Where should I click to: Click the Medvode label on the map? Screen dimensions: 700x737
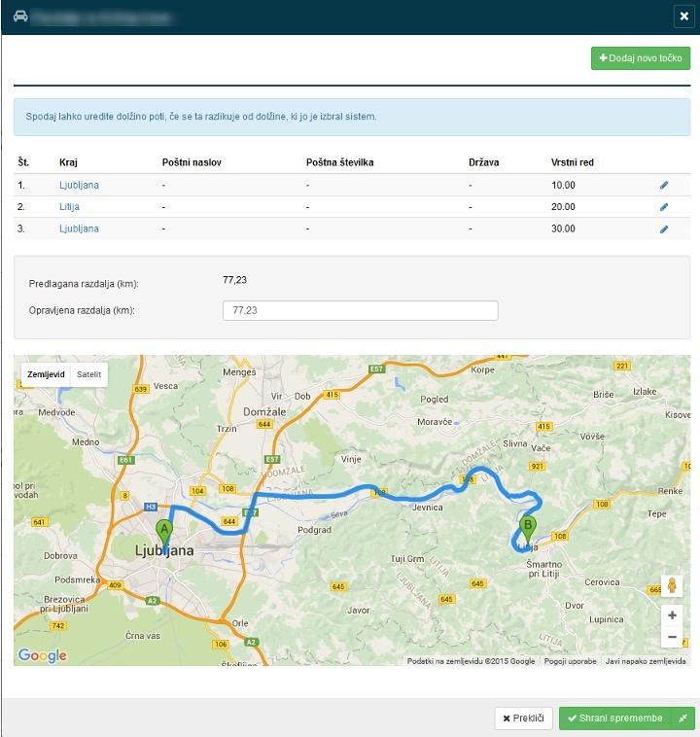click(x=56, y=412)
